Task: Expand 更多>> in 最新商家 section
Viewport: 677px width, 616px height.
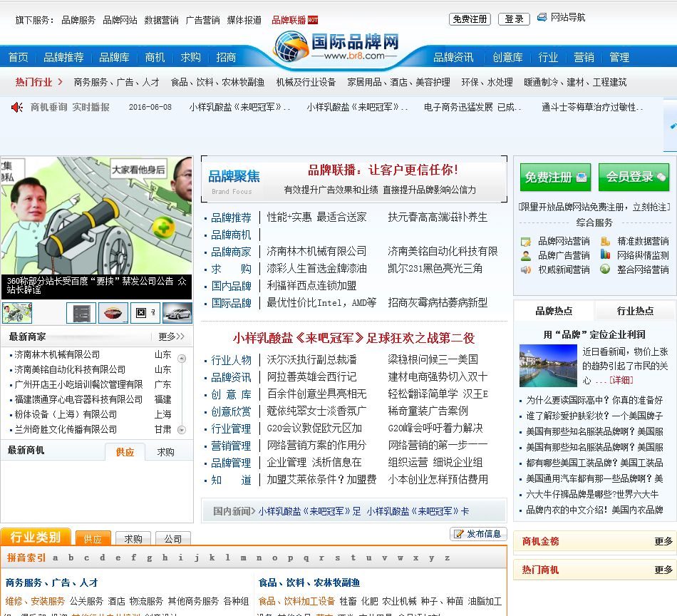Action: coord(171,337)
